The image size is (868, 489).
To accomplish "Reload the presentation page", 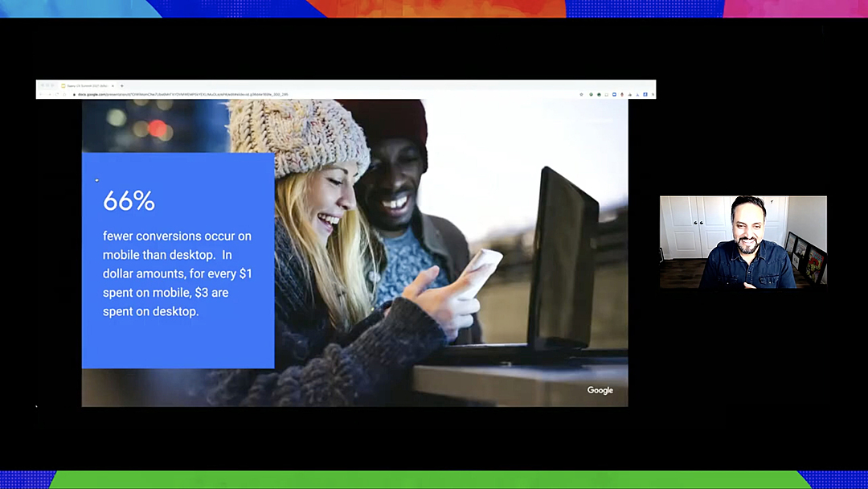I will pyautogui.click(x=57, y=94).
